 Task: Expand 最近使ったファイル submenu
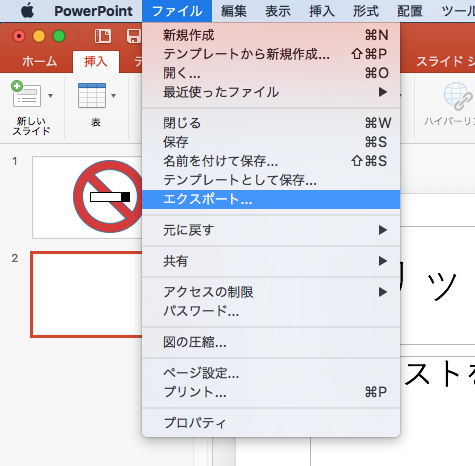point(271,92)
